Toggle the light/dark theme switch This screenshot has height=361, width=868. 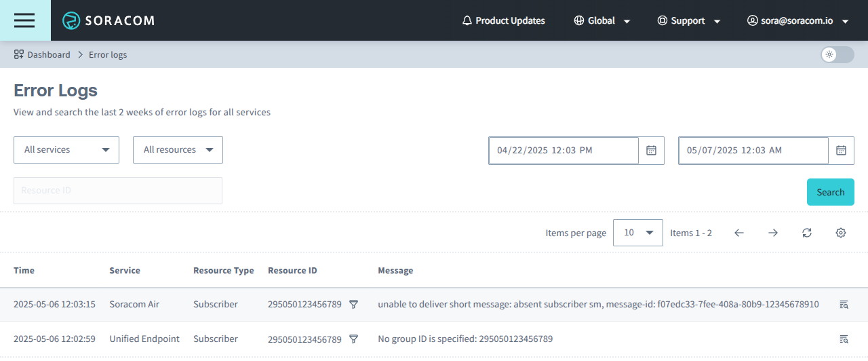[837, 54]
